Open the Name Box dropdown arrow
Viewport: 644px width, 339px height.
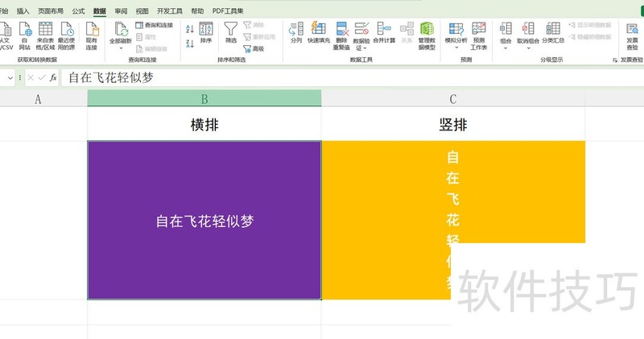coord(10,77)
